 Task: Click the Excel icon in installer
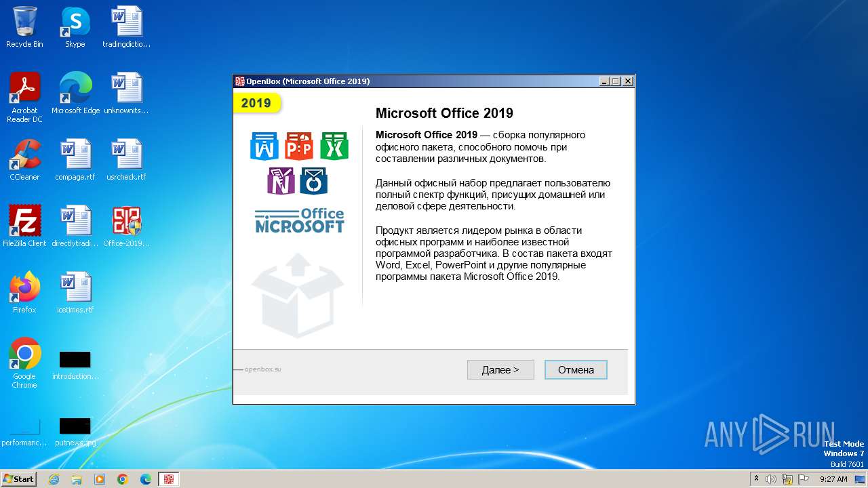(x=334, y=146)
